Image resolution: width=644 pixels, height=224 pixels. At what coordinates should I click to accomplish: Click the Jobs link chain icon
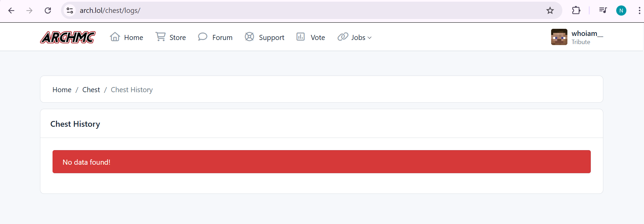343,37
